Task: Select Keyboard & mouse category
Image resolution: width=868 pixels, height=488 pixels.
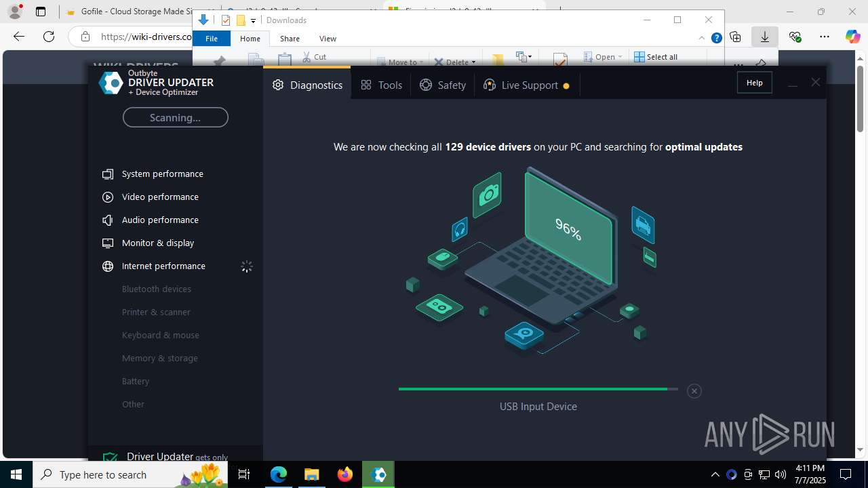Action: 161,335
